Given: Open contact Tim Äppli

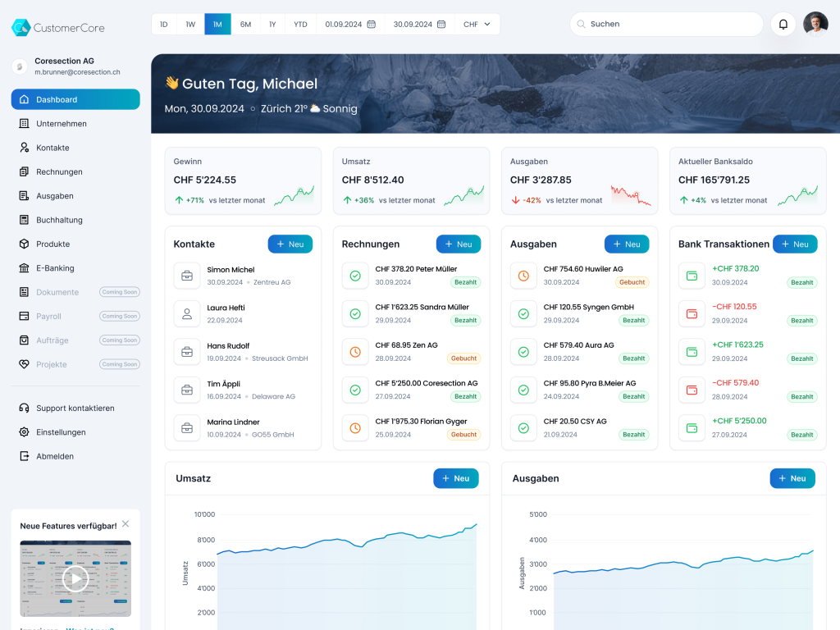Looking at the screenshot, I should [243, 390].
